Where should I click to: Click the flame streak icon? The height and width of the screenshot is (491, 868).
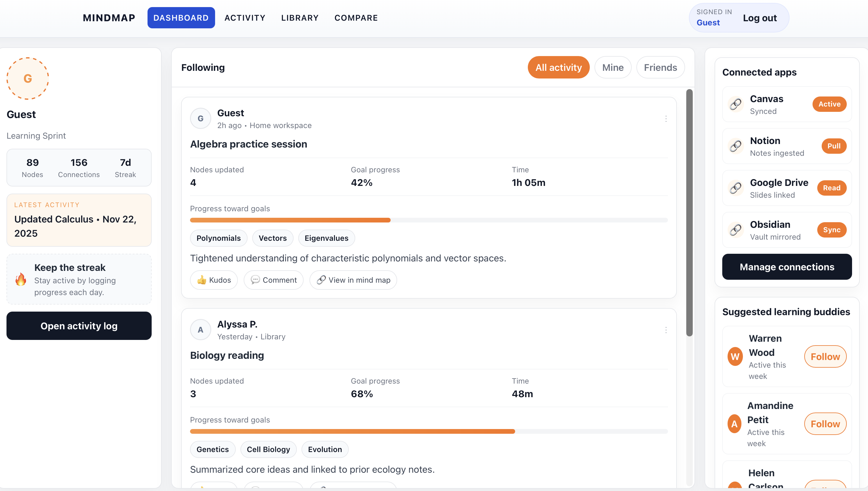coord(21,279)
